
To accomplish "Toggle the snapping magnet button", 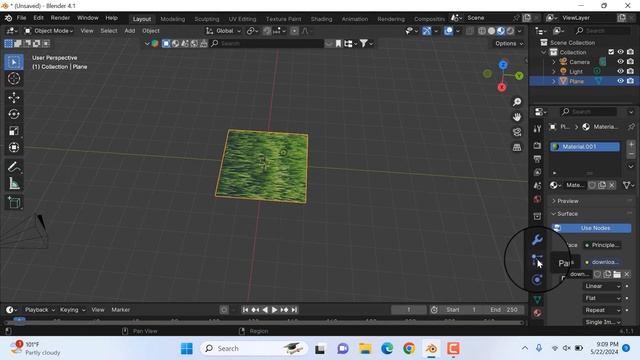I will (x=267, y=31).
